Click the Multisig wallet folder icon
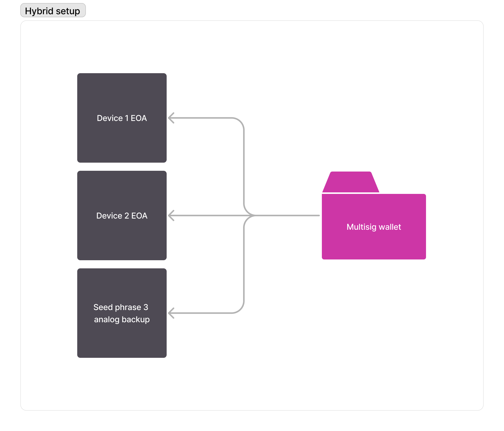Image resolution: width=504 pixels, height=431 pixels. (x=374, y=216)
